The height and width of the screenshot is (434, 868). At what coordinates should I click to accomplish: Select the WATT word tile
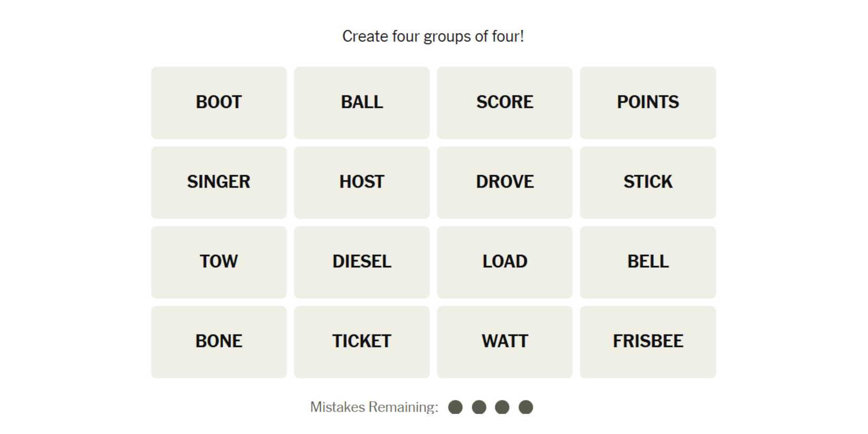click(504, 342)
